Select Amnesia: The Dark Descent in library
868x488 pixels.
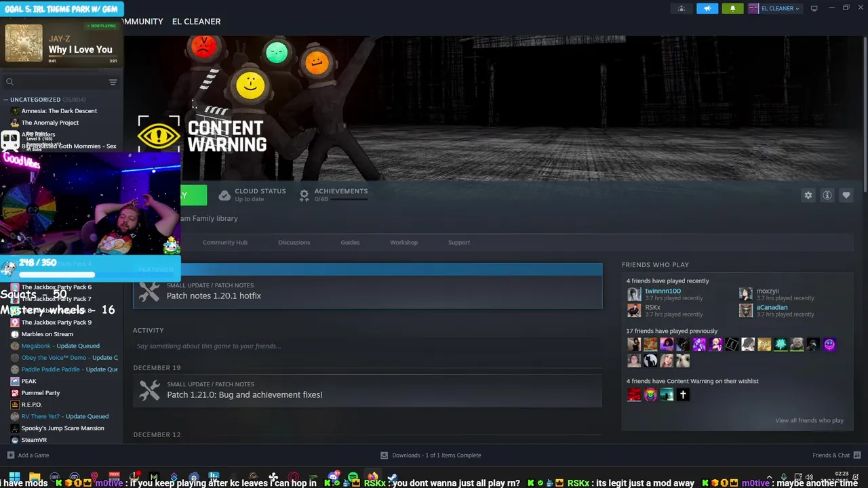[59, 111]
